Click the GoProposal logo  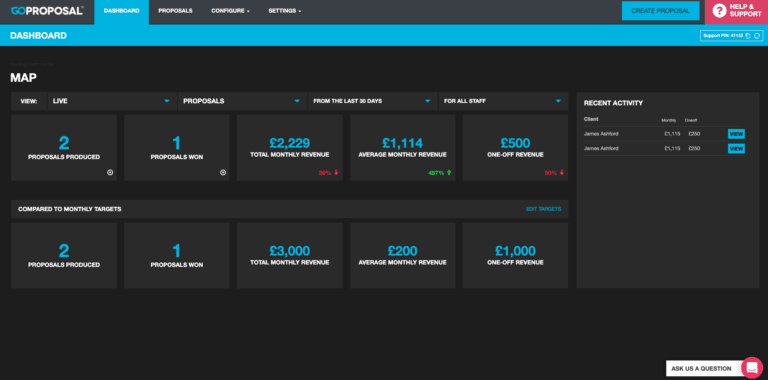click(x=47, y=11)
